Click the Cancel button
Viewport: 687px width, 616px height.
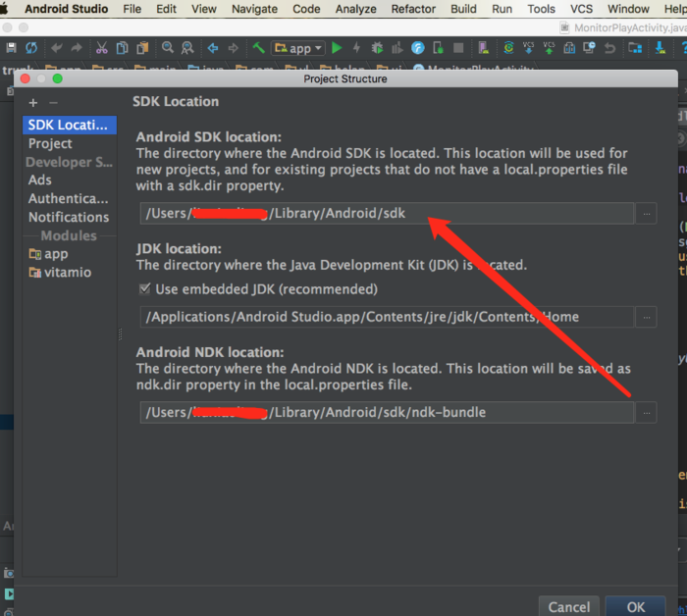569,606
